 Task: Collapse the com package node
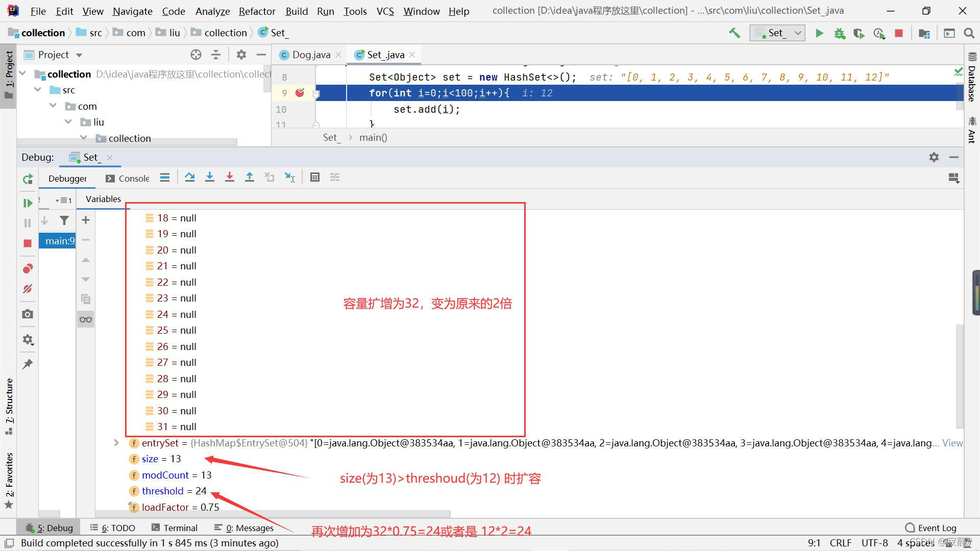pyautogui.click(x=53, y=106)
